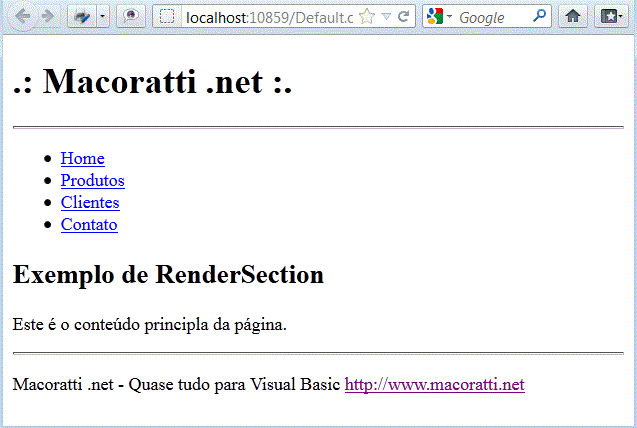Reload the page with the refresh icon
This screenshot has width=637, height=428.
tap(403, 17)
